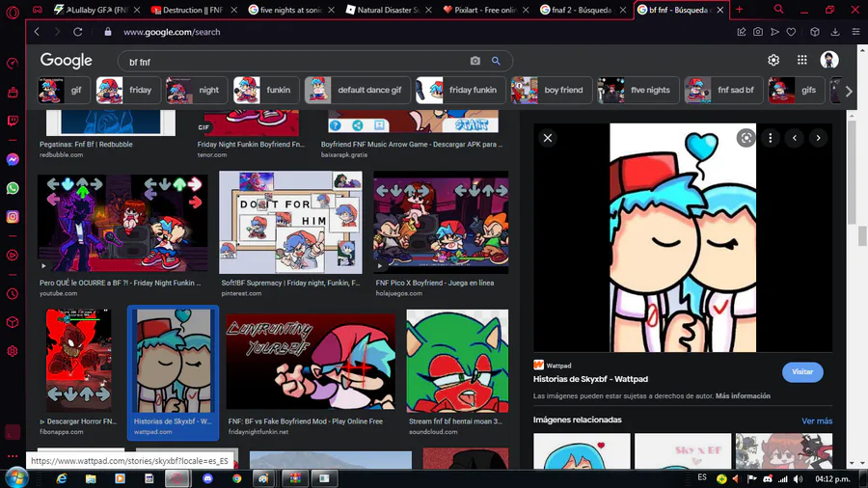
Task: Open Discord from the taskbar
Action: (x=207, y=478)
